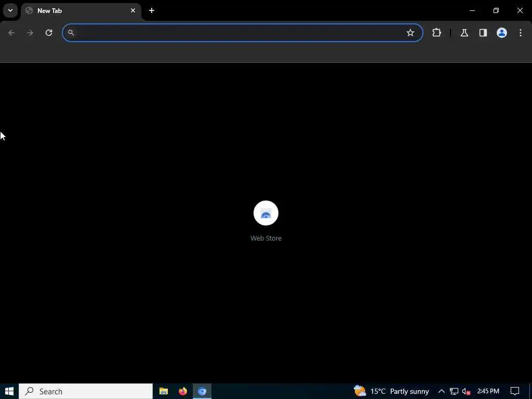Open the Chrome three-dot menu

click(x=521, y=33)
